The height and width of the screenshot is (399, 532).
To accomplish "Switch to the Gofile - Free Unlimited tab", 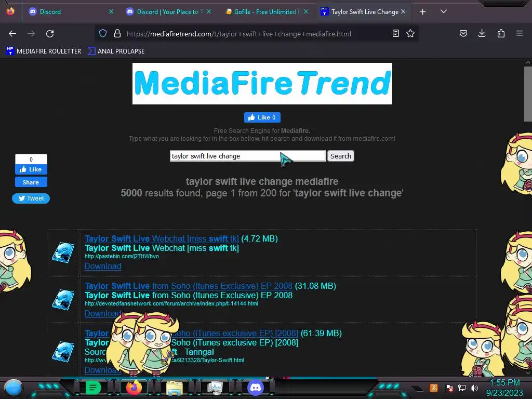I will point(265,12).
